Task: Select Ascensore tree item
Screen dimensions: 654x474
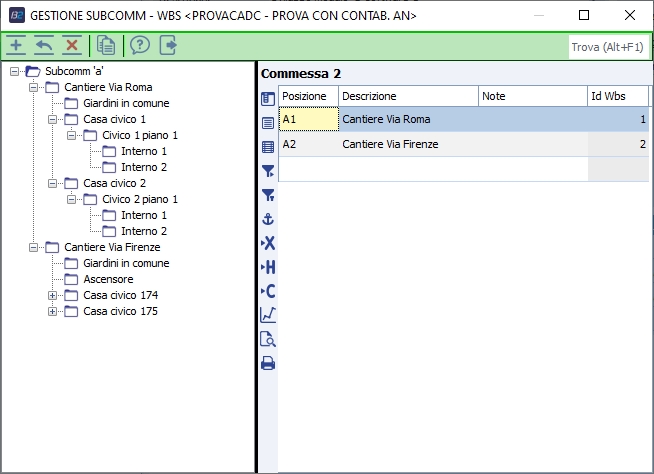Action: pos(108,279)
